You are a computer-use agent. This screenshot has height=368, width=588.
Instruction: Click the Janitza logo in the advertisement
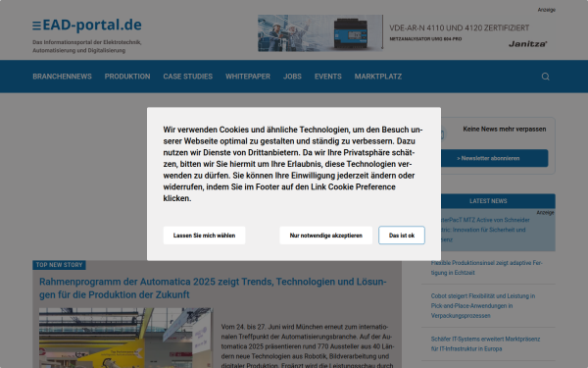(x=527, y=44)
